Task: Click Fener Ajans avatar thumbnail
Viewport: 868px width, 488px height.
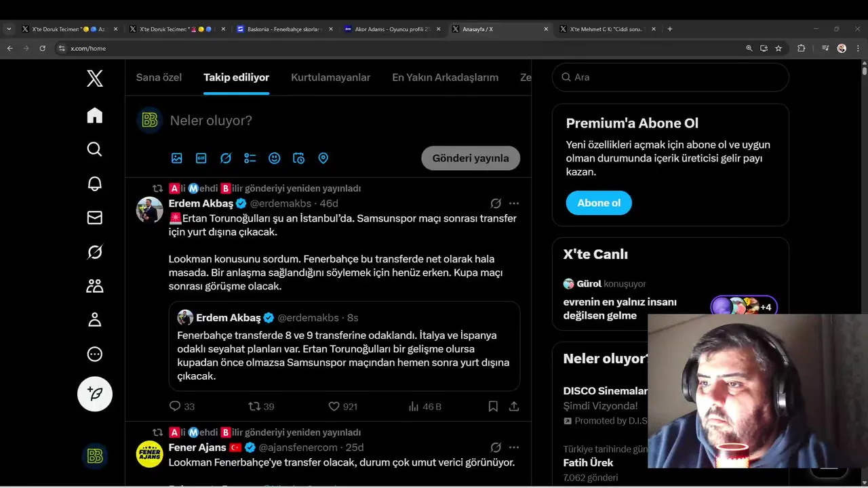Action: point(150,454)
